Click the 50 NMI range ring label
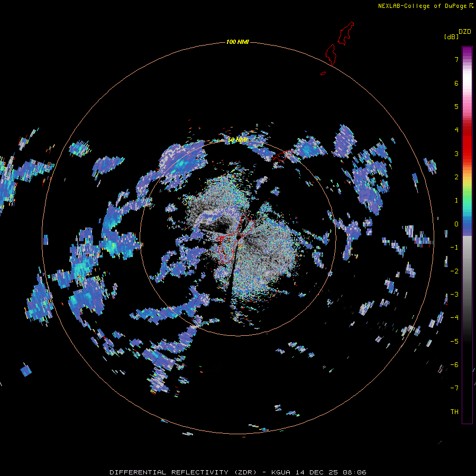 coord(237,140)
